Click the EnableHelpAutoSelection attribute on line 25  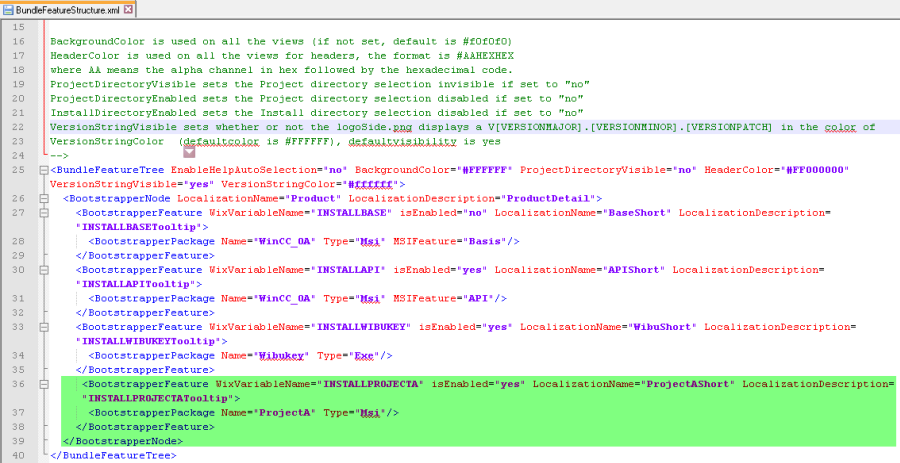[x=243, y=170]
